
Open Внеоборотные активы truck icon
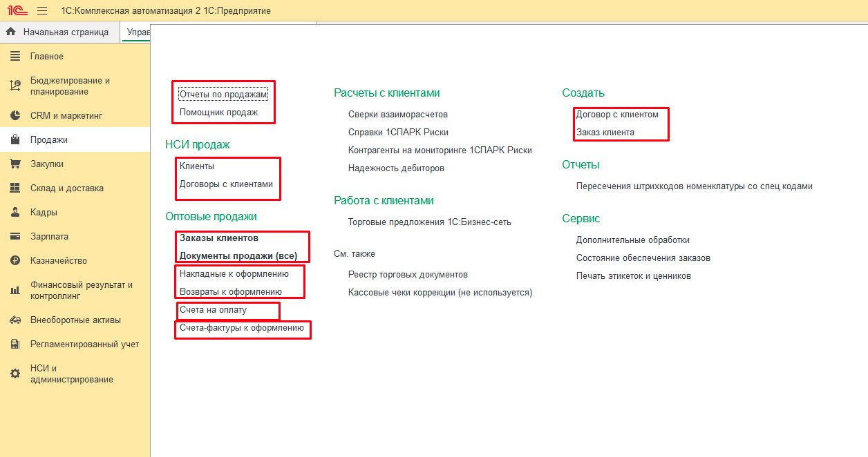15,320
